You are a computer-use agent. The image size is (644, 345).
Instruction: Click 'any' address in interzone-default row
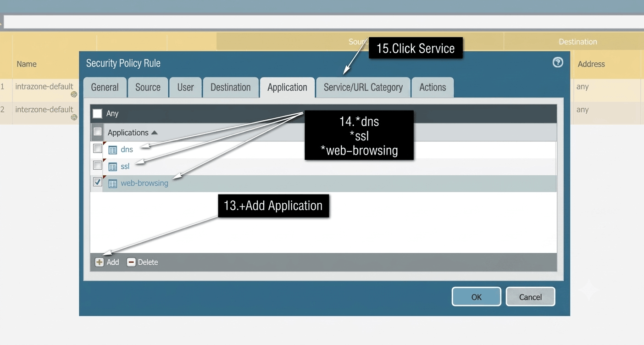point(583,110)
